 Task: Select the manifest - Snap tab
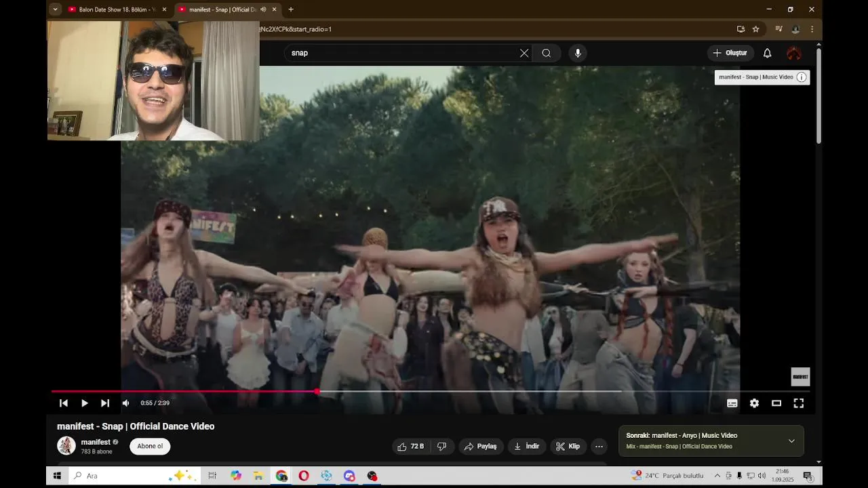pyautogui.click(x=222, y=9)
